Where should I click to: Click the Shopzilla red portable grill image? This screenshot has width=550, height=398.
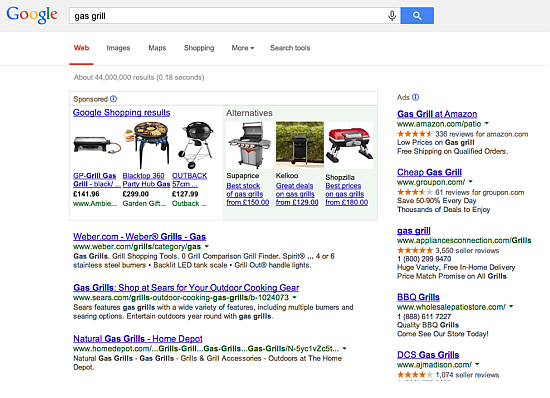pyautogui.click(x=349, y=145)
